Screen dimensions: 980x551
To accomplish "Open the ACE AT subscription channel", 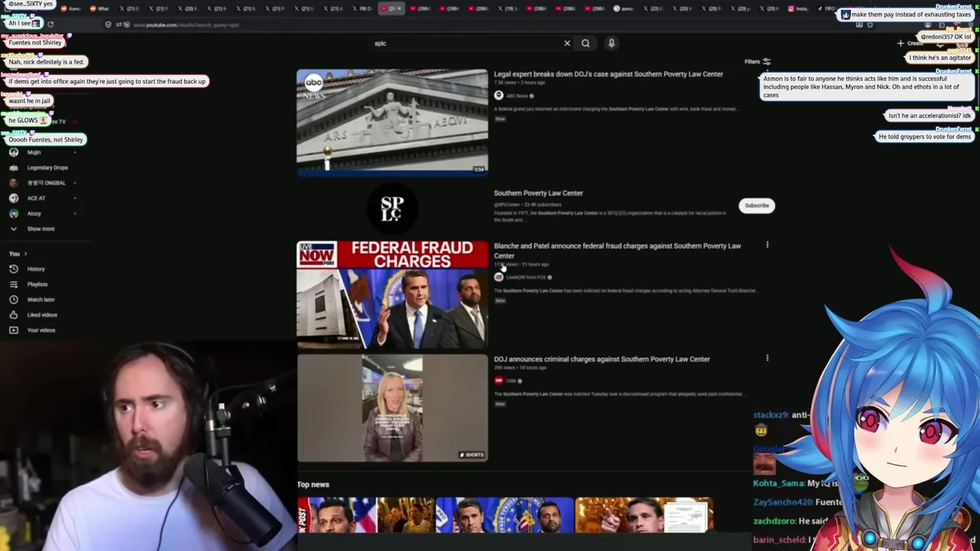I will point(36,198).
